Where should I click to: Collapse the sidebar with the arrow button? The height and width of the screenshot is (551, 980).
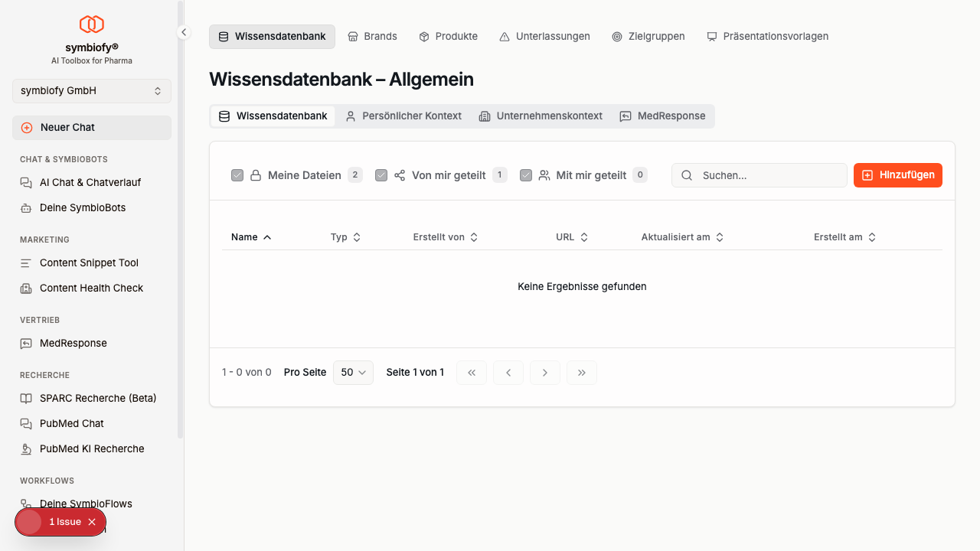(x=184, y=32)
